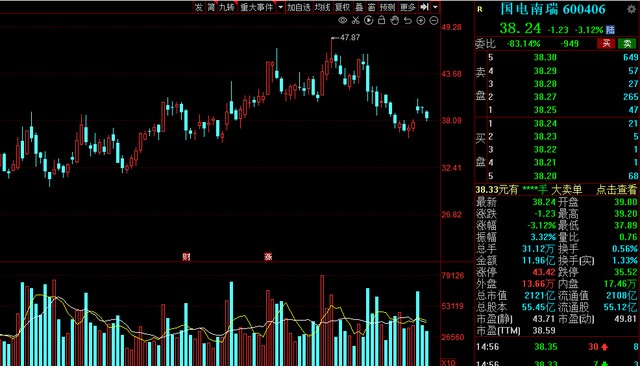Open settings gear next to stock name
This screenshot has width=640, height=366.
click(631, 9)
